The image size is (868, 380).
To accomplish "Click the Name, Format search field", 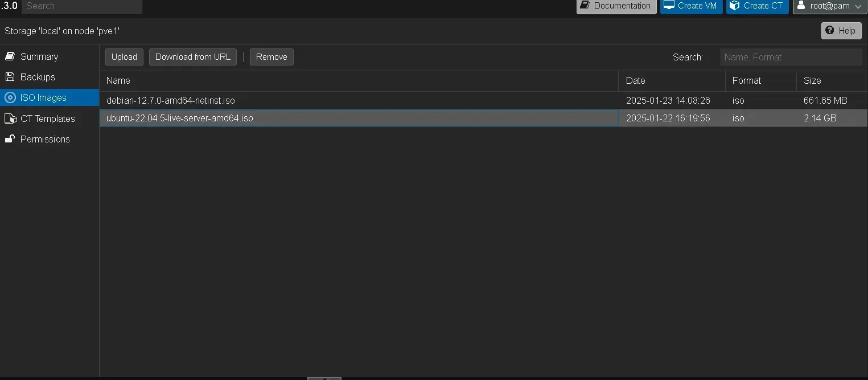I will pos(791,57).
